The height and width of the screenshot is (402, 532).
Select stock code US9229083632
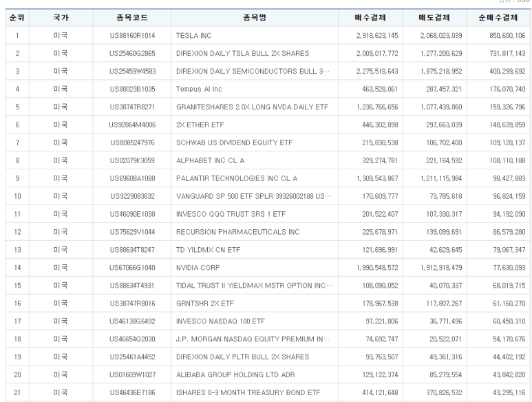point(132,196)
